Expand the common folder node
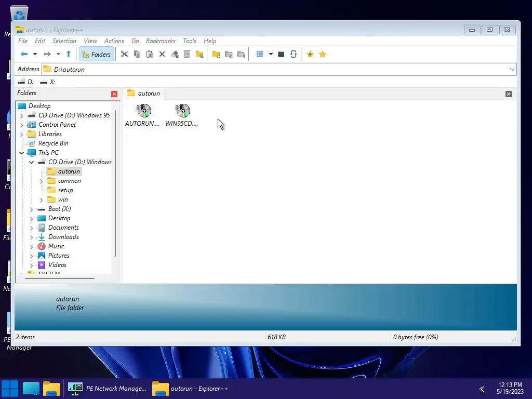The image size is (532, 399). pos(42,181)
